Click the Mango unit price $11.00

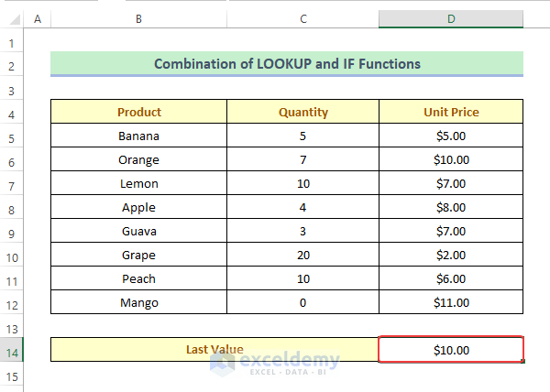450,303
